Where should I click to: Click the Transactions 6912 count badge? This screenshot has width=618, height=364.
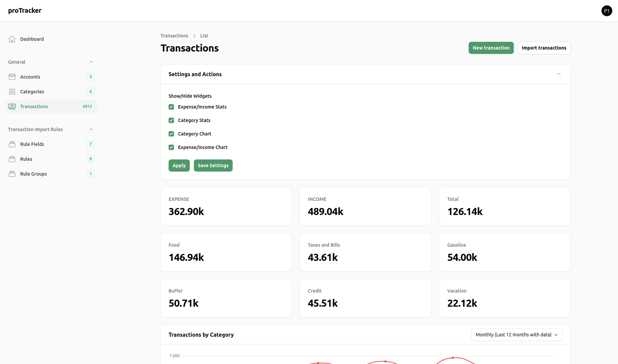click(87, 107)
